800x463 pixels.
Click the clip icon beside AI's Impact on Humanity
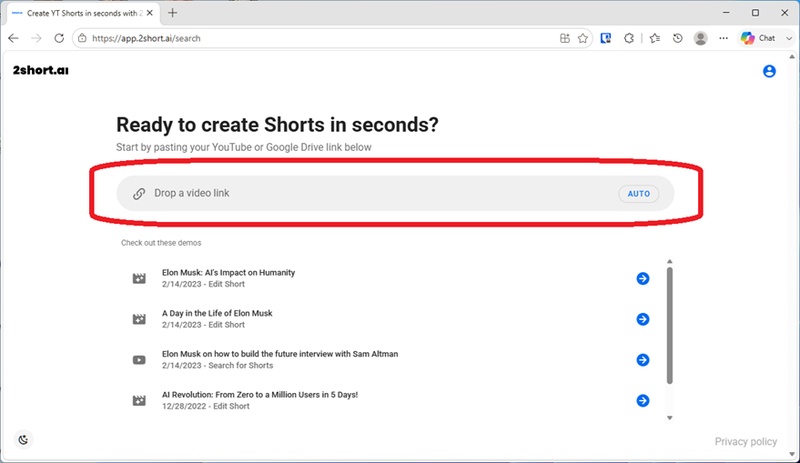(x=139, y=278)
